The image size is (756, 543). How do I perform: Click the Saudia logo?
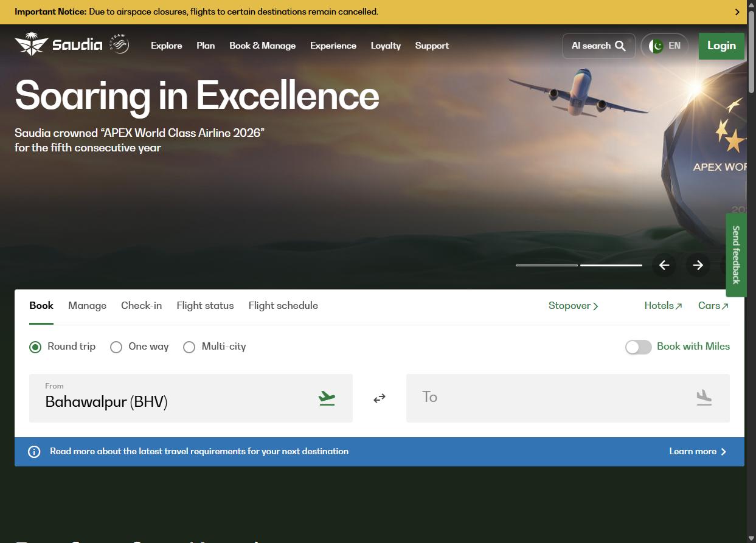pos(58,45)
